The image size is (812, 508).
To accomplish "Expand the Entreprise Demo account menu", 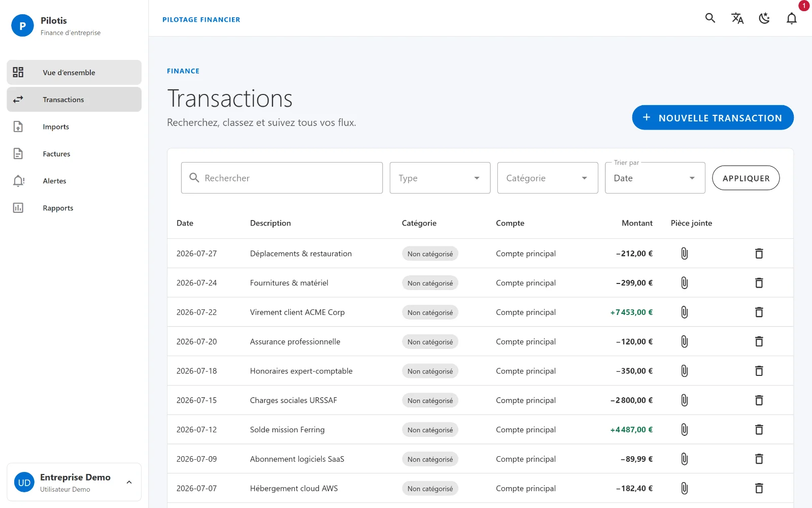I will [74, 482].
